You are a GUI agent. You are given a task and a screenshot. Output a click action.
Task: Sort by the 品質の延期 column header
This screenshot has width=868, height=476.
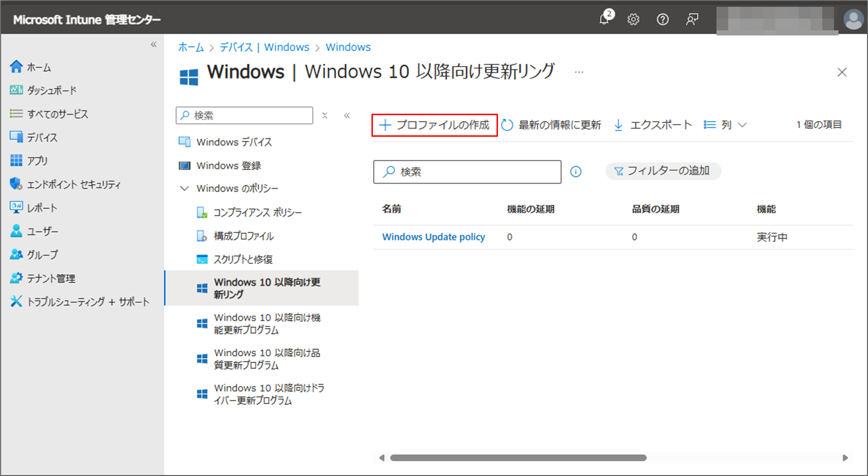point(655,209)
